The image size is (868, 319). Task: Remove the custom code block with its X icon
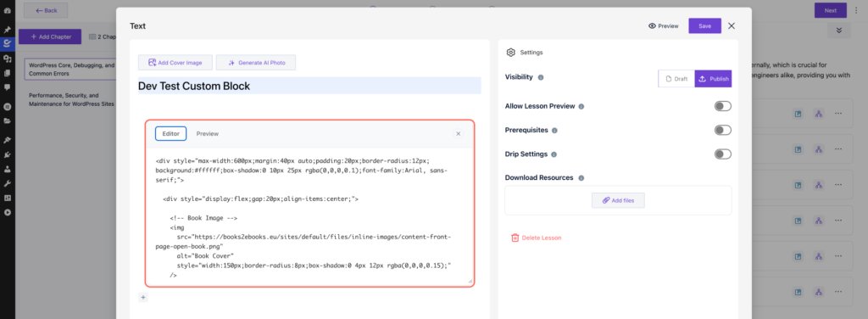[x=458, y=133]
